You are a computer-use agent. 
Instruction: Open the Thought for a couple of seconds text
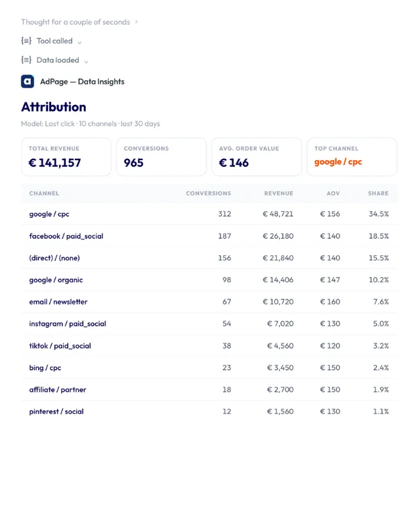coord(75,22)
